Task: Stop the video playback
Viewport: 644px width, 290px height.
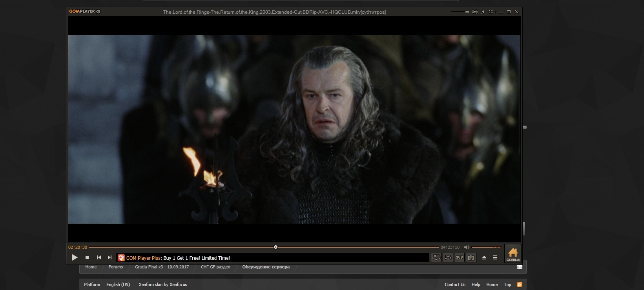Action: [87, 257]
